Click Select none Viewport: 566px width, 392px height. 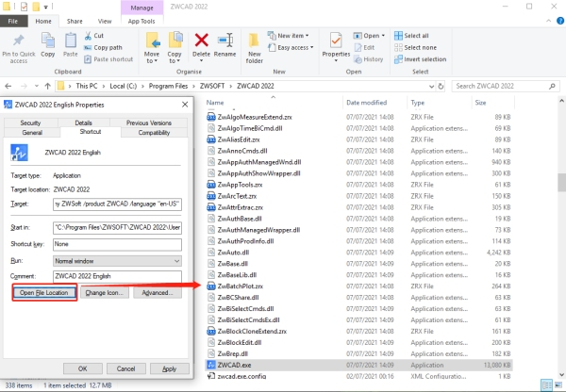[415, 48]
